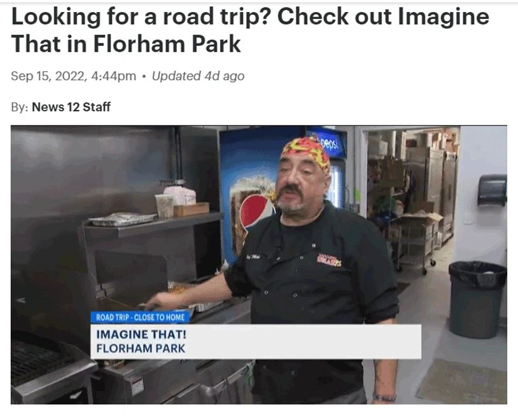The image size is (518, 420).
Task: Click the 'IMAGINE THAT!' caption in video
Action: (141, 335)
